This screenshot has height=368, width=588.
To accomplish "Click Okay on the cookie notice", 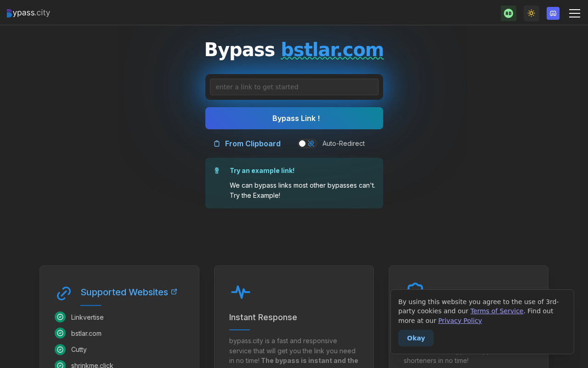I will tap(416, 338).
